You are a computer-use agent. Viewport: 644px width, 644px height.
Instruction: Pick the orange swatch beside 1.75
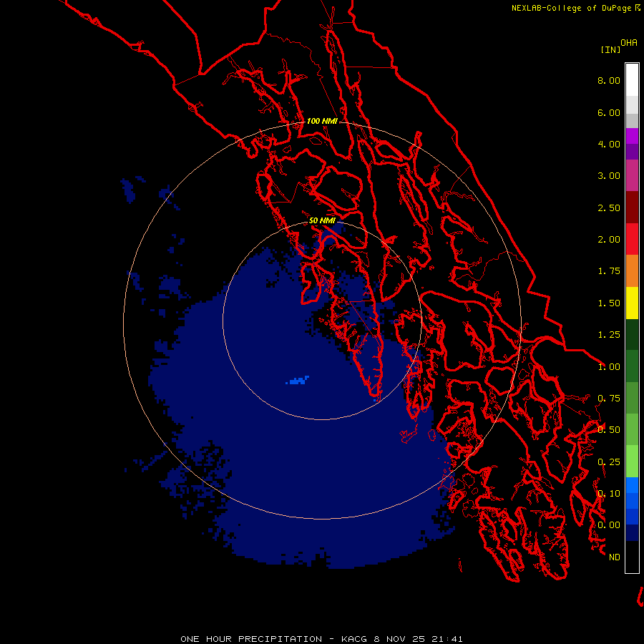[x=632, y=271]
